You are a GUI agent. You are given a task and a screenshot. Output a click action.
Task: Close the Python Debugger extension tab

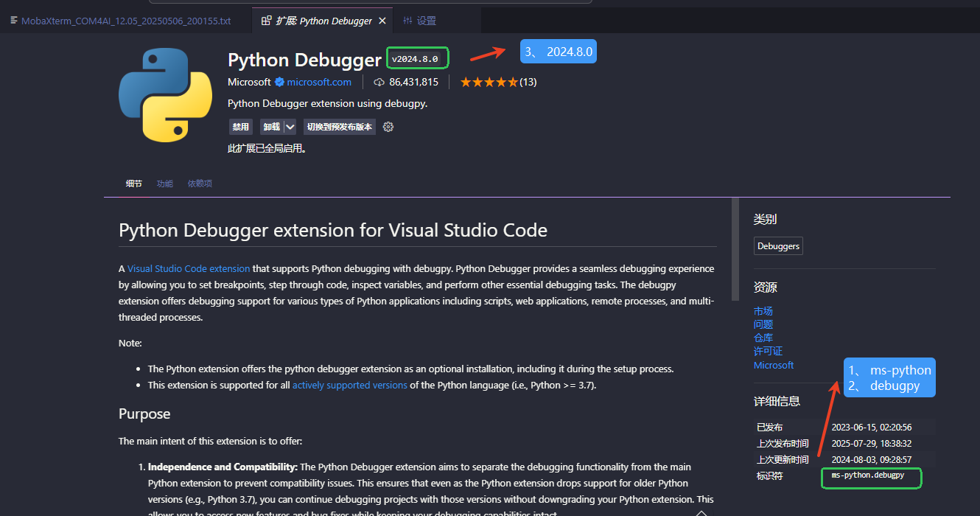(x=382, y=21)
